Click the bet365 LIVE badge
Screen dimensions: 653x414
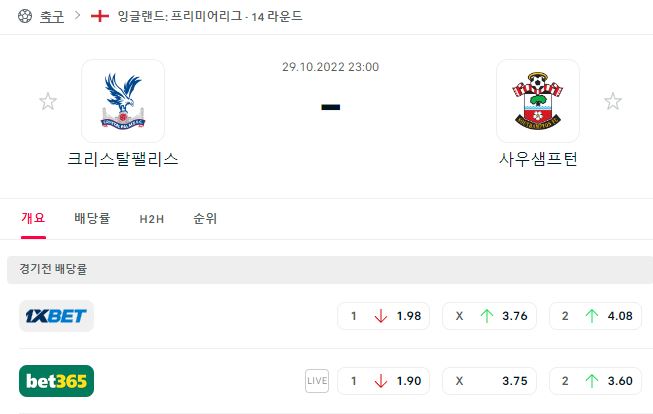317,381
